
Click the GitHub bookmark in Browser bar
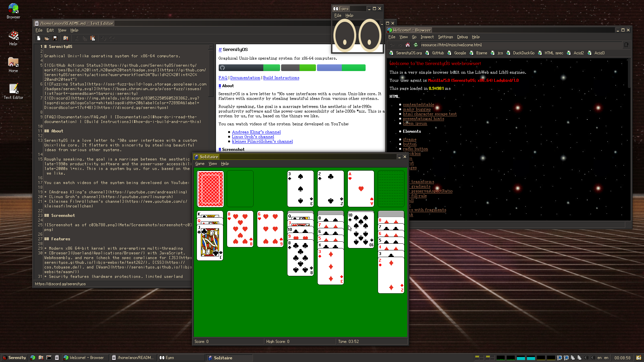(435, 53)
